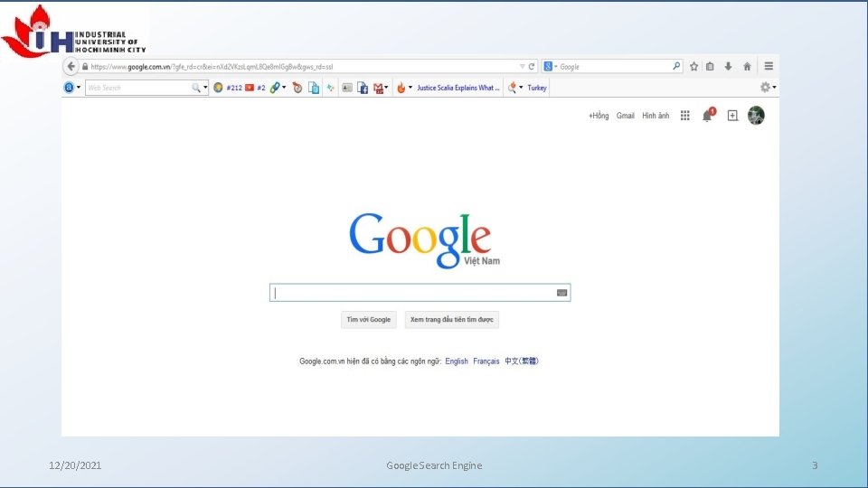The width and height of the screenshot is (868, 488).
Task: Click the Google Việt Nam logo
Action: click(x=424, y=240)
